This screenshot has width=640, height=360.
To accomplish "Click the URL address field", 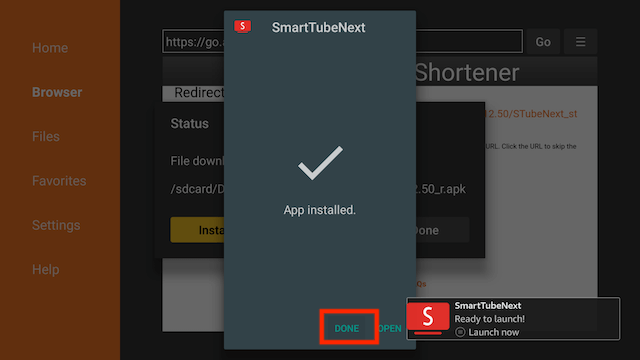I will click(x=342, y=41).
